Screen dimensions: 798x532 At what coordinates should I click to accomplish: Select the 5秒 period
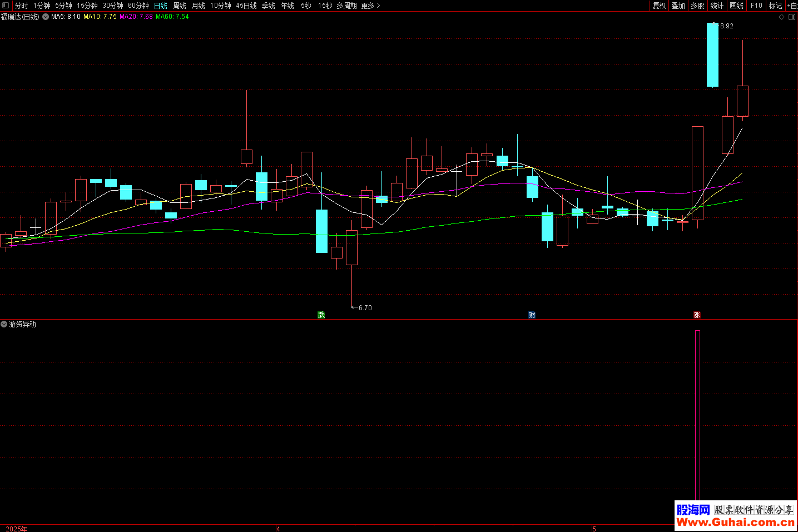point(306,6)
